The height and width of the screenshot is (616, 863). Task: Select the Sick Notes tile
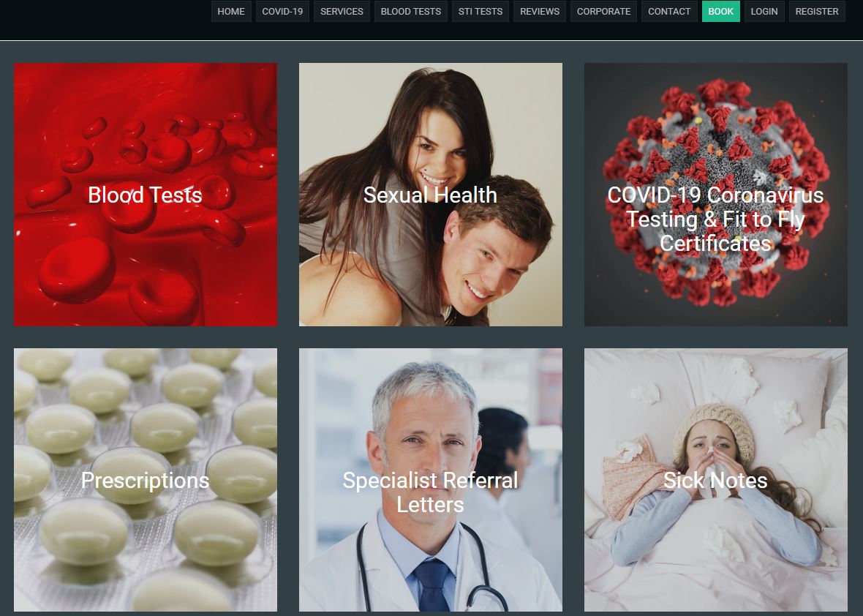coord(715,479)
